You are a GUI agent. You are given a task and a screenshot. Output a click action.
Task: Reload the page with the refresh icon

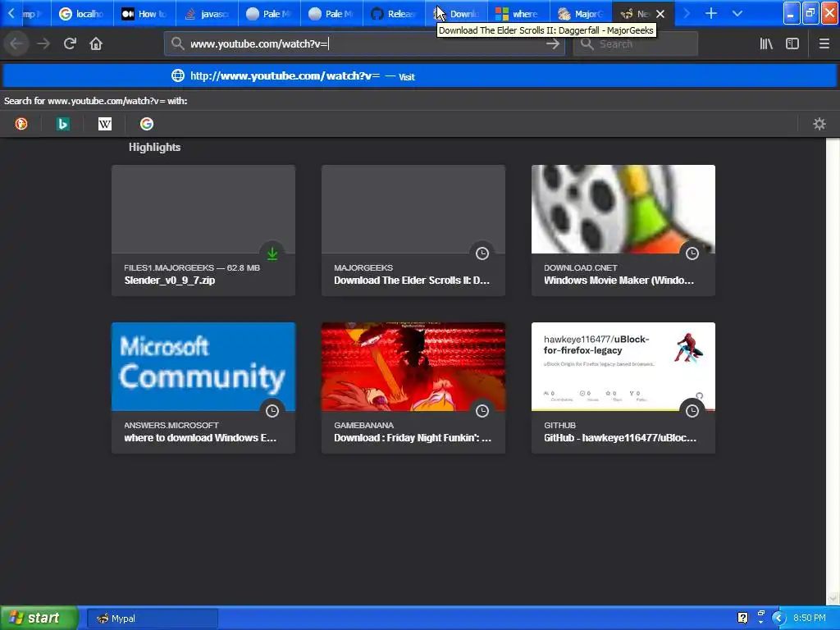point(70,44)
